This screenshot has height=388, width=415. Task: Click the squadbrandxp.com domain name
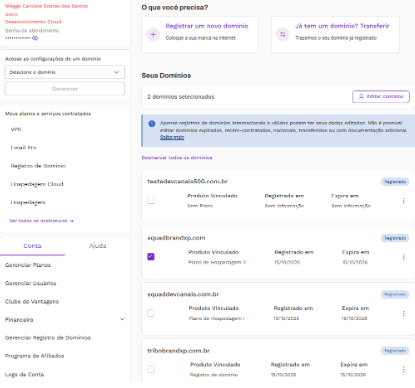pos(176,238)
